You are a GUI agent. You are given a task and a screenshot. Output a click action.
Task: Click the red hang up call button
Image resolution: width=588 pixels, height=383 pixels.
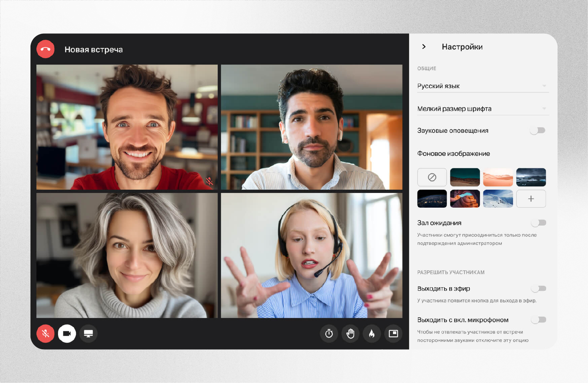pyautogui.click(x=46, y=49)
